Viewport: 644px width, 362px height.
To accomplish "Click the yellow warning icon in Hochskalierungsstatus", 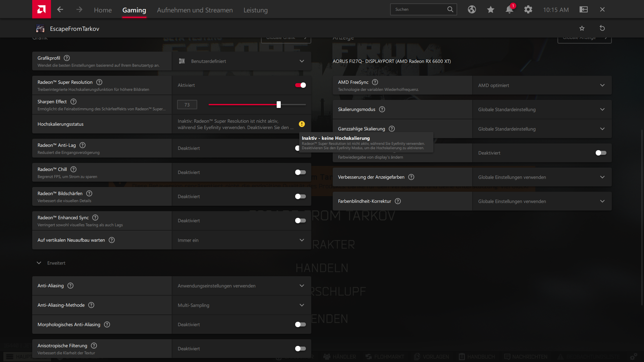I will [302, 124].
